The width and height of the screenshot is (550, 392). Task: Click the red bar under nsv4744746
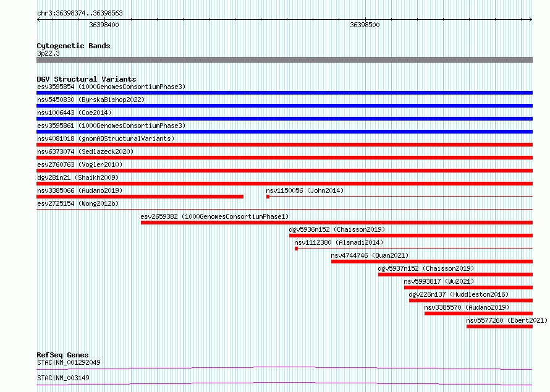click(432, 262)
